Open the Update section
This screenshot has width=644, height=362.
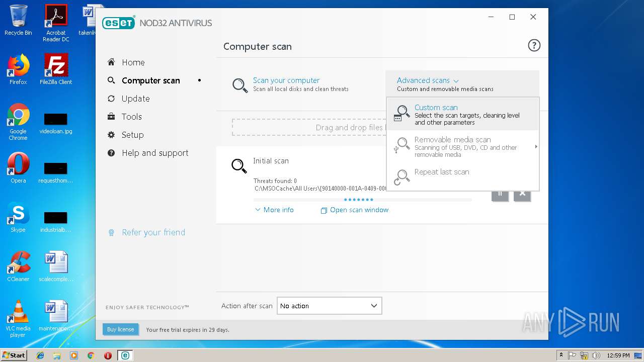[x=135, y=99]
